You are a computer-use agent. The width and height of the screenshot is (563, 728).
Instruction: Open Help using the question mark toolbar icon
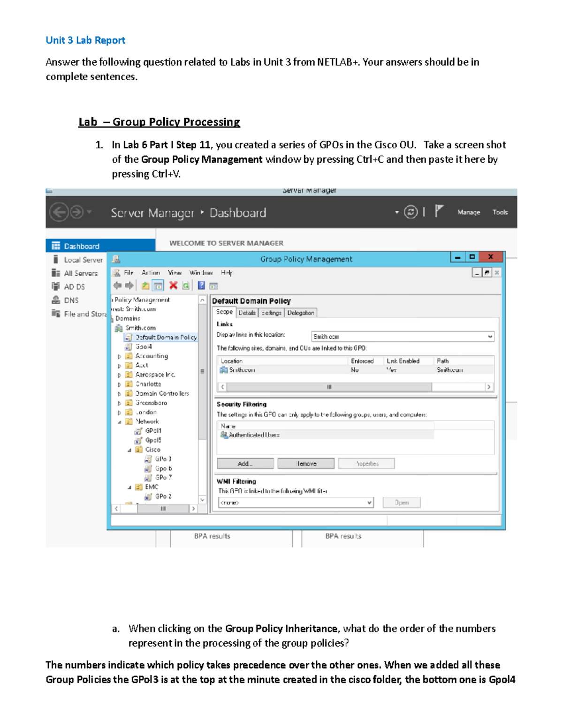tap(201, 285)
